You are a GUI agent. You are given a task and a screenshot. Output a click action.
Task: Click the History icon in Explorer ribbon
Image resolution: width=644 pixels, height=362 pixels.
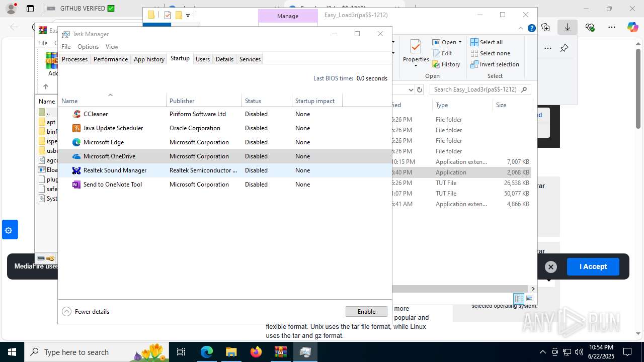(x=436, y=64)
